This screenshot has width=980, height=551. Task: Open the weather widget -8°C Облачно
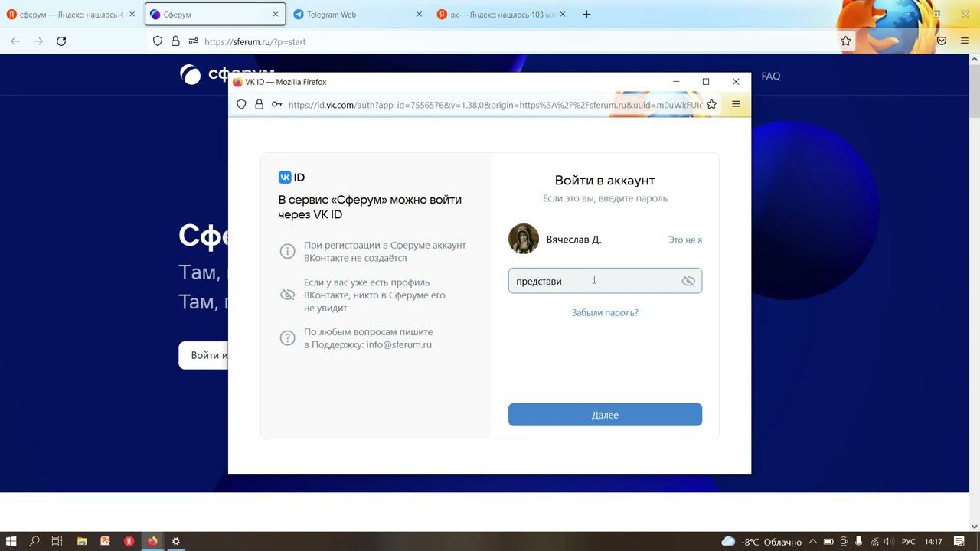761,542
